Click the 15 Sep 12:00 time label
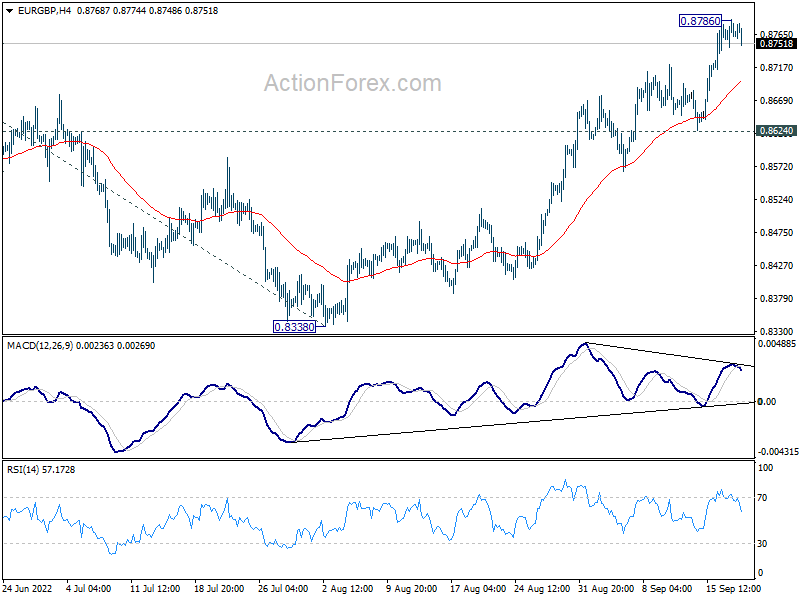The height and width of the screenshot is (600, 800). click(733, 589)
